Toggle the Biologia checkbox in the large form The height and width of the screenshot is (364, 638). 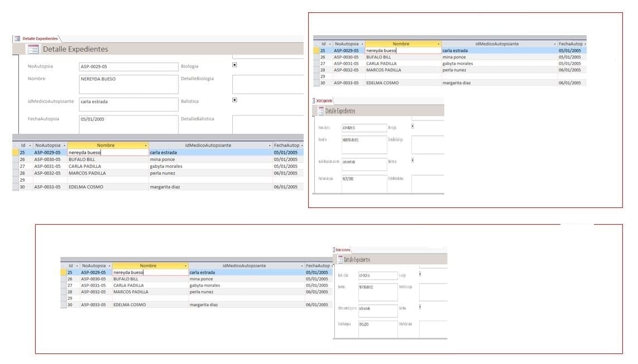coord(234,65)
